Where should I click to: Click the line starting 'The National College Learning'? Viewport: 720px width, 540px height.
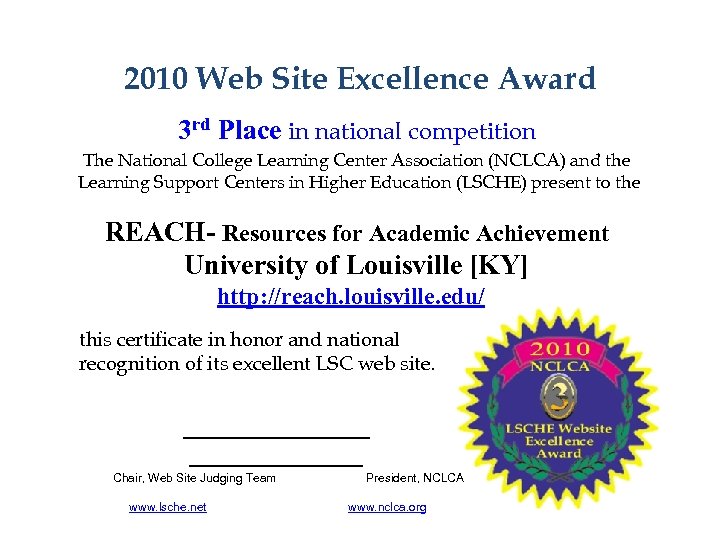coord(356,160)
